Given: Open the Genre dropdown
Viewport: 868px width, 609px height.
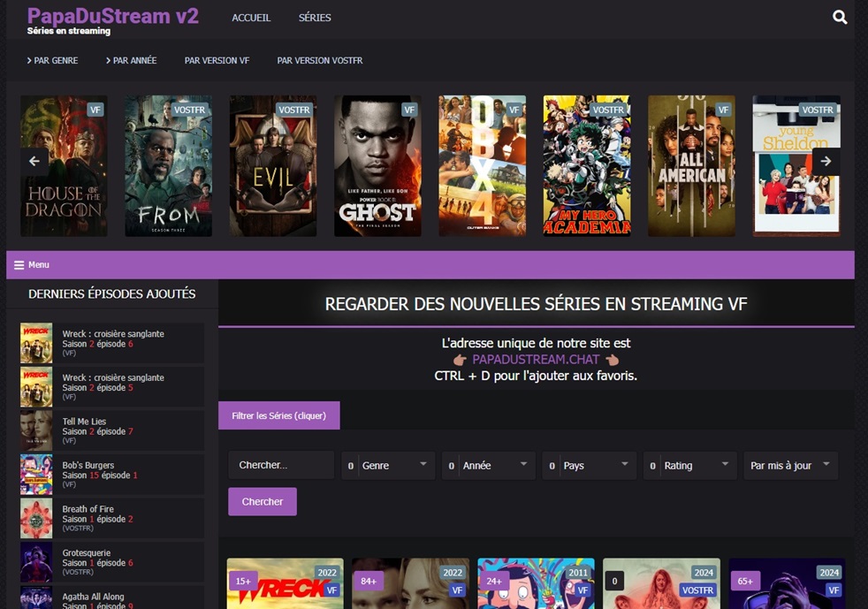Looking at the screenshot, I should coord(388,465).
